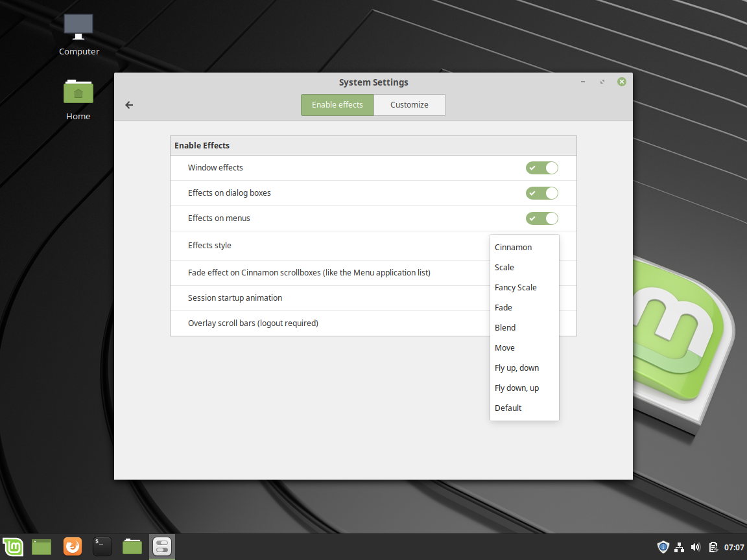
Task: Select the Home folder desktop icon
Action: pos(78,100)
